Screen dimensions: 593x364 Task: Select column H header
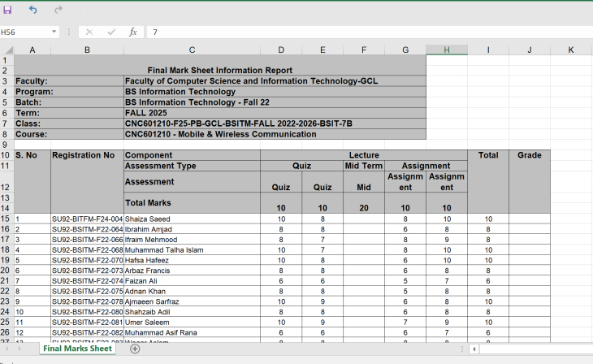click(x=447, y=50)
